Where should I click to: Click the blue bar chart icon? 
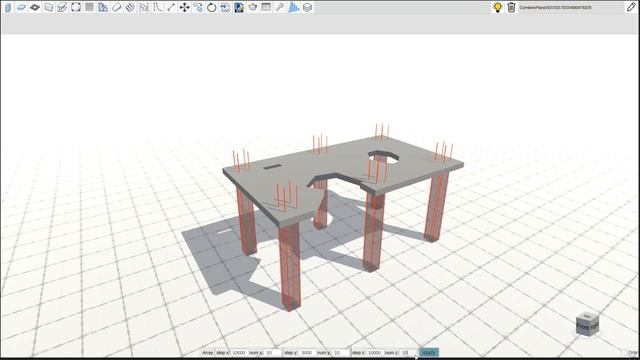293,7
